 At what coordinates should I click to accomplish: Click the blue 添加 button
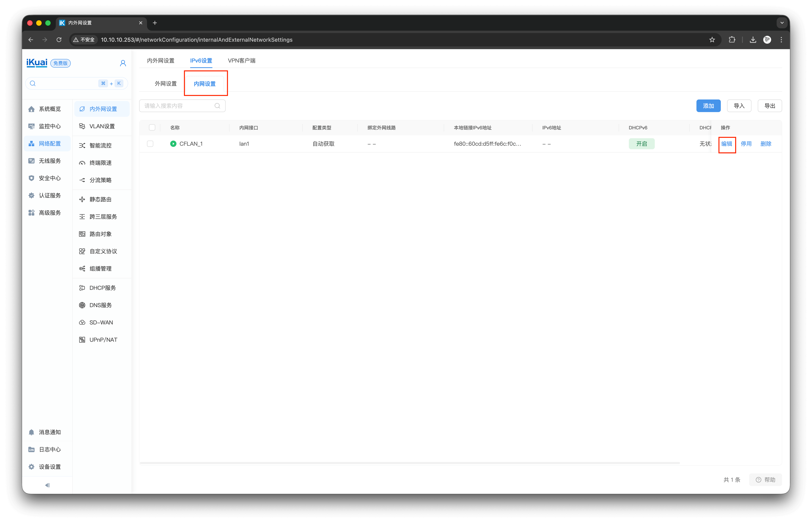708,106
